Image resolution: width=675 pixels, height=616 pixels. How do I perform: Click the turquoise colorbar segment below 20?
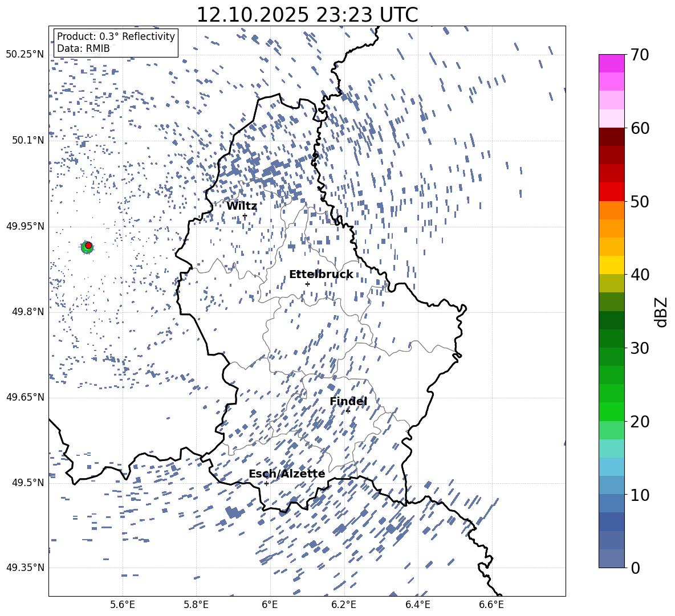[611, 448]
